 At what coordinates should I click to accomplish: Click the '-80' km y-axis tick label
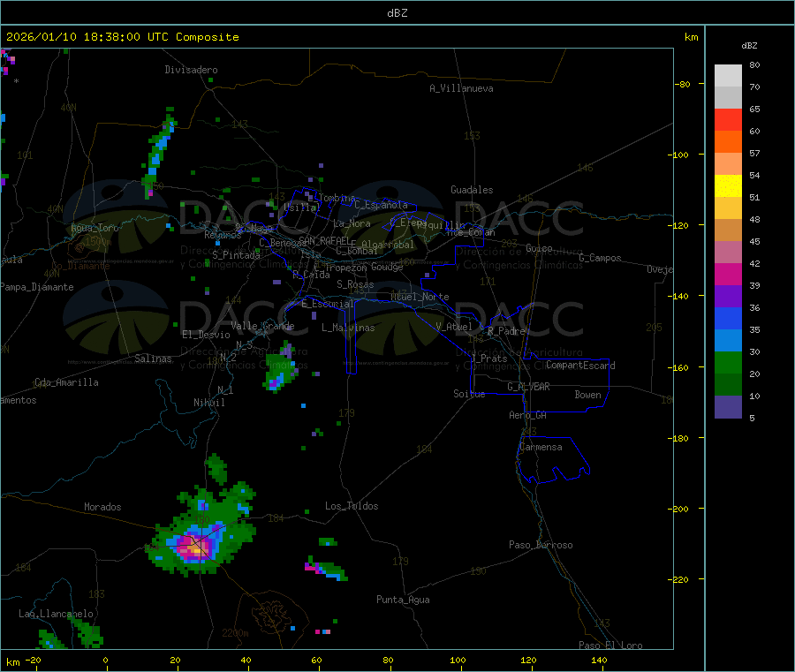(x=683, y=84)
